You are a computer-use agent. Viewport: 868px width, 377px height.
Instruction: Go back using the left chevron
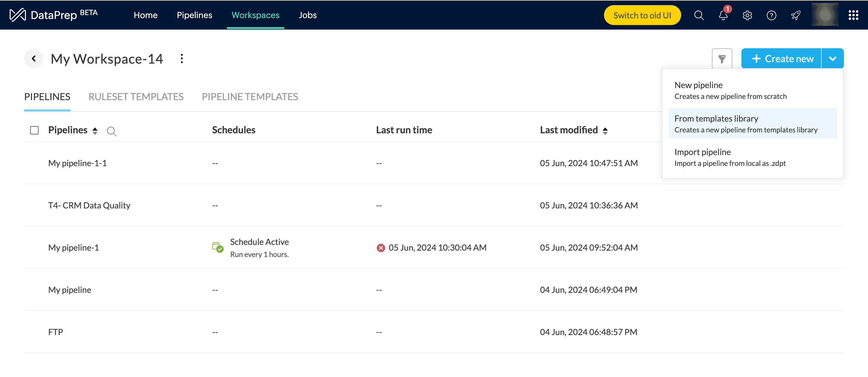34,59
